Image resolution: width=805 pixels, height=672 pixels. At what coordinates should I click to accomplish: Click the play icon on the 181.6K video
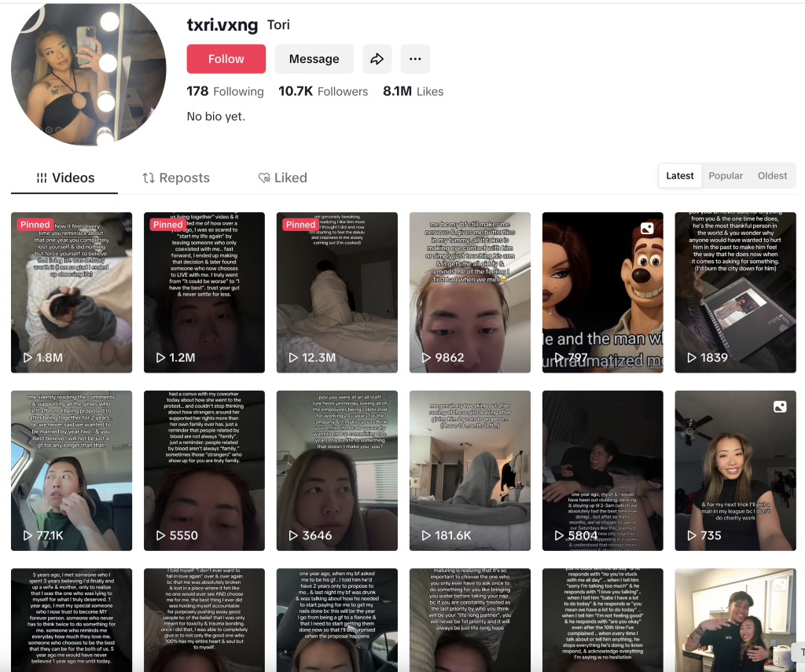[425, 535]
